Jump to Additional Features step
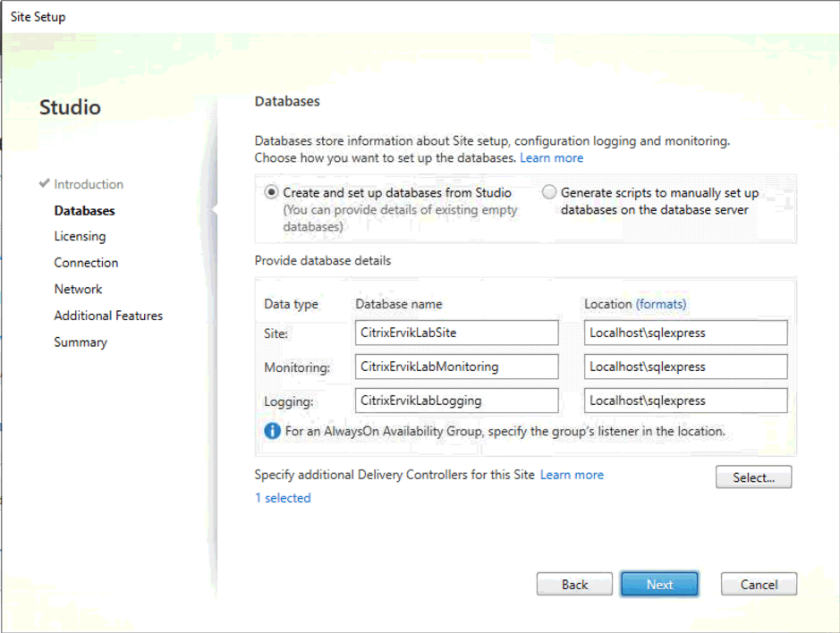The width and height of the screenshot is (840, 633). pyautogui.click(x=108, y=316)
